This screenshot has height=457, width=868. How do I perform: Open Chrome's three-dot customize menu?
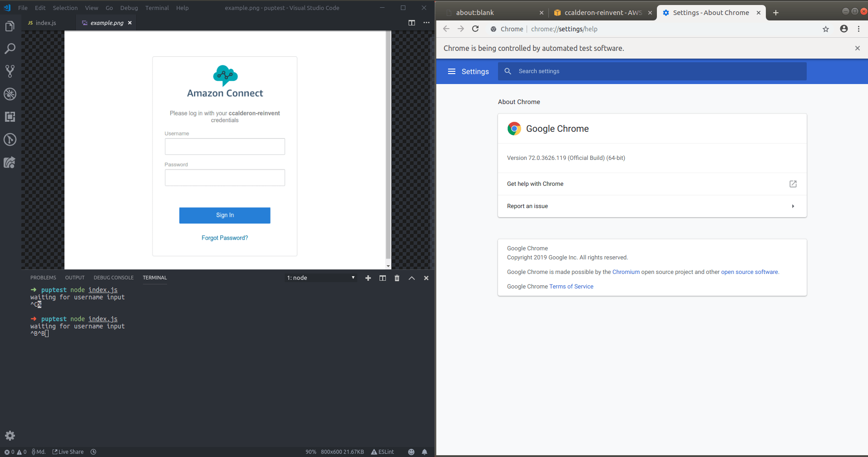[x=859, y=29]
